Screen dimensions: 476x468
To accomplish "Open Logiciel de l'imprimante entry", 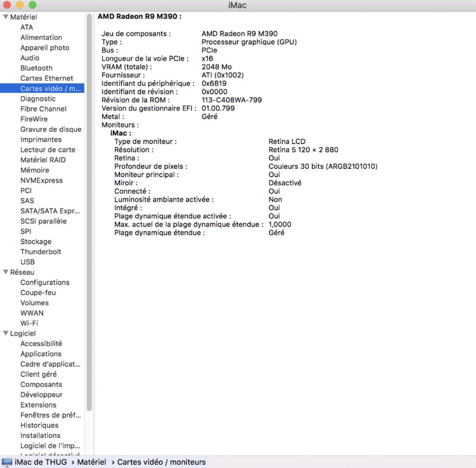I will tap(50, 446).
